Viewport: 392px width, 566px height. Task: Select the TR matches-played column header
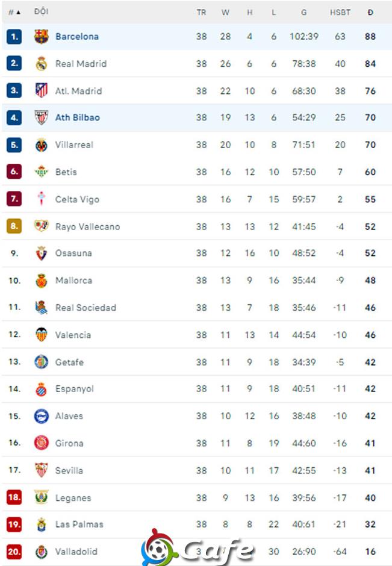[x=201, y=12]
